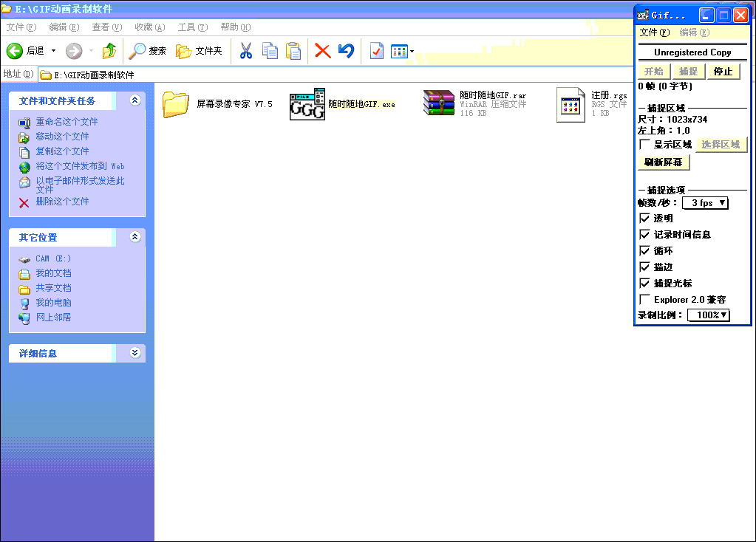Image resolution: width=756 pixels, height=542 pixels.
Task: Minimize the Gif recorder window
Action: [x=706, y=16]
